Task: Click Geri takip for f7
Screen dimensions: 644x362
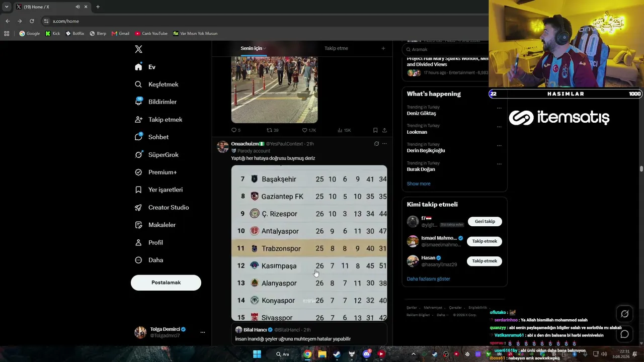Action: tap(485, 221)
